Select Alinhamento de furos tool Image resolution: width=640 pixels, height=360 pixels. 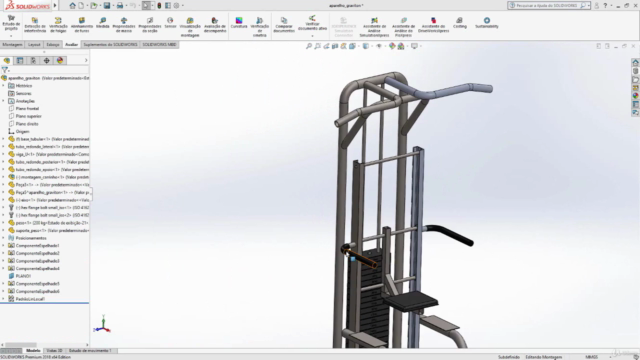click(x=82, y=24)
